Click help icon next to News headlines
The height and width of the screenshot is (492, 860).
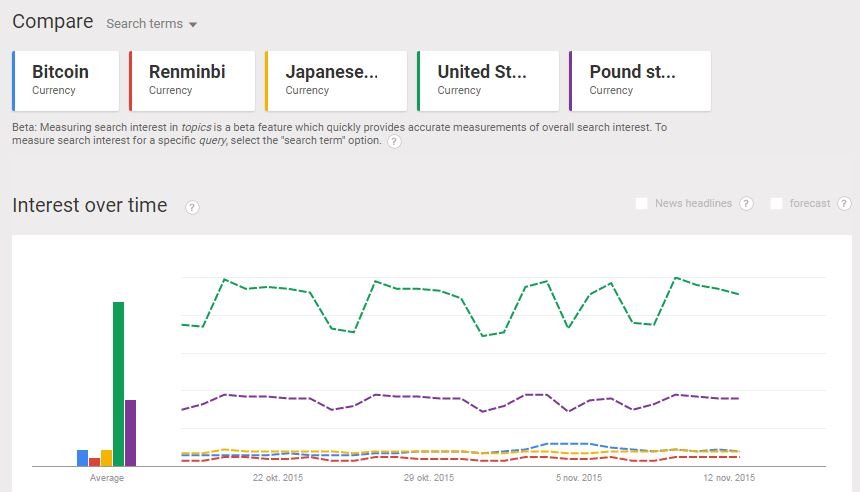746,204
